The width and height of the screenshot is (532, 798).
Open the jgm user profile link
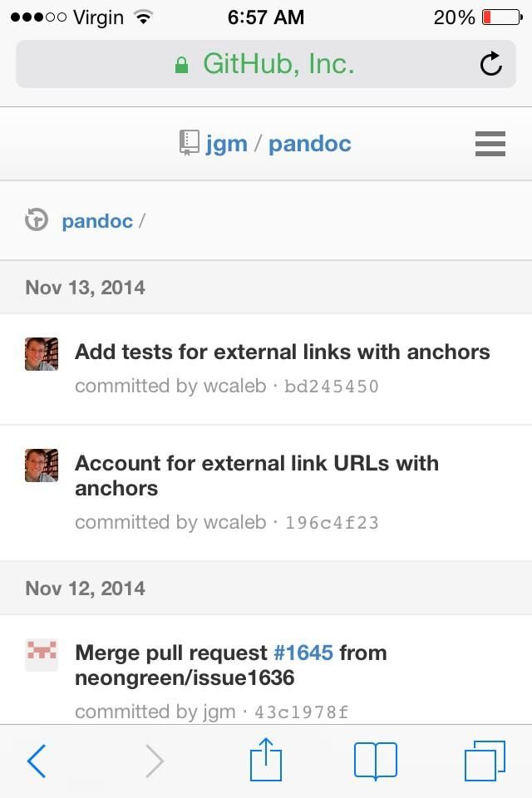click(x=227, y=143)
